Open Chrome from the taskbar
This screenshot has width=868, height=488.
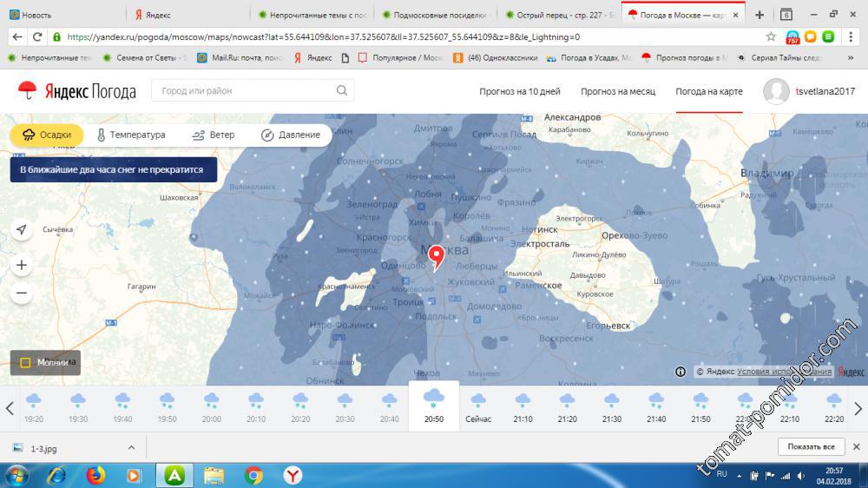[x=253, y=475]
